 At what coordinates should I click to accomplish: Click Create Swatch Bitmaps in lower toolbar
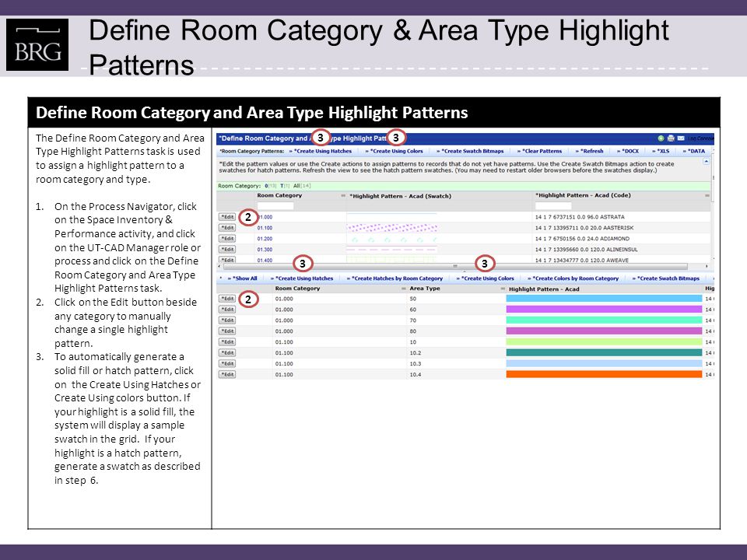pos(668,278)
